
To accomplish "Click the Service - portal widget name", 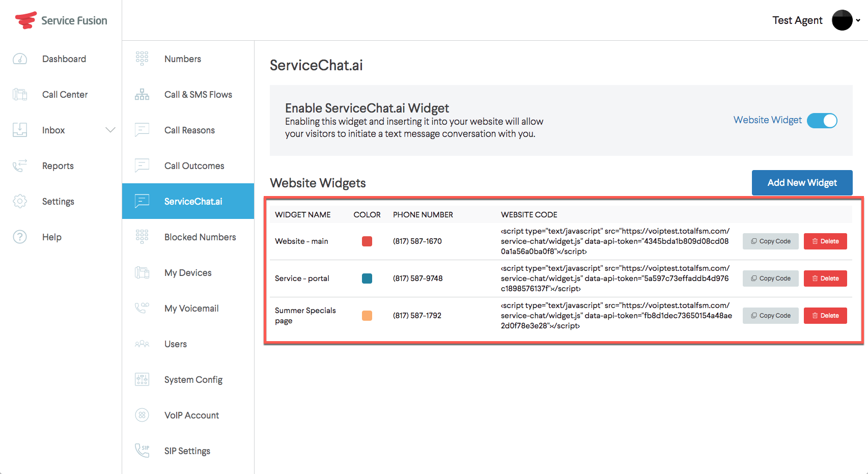I will click(x=302, y=278).
